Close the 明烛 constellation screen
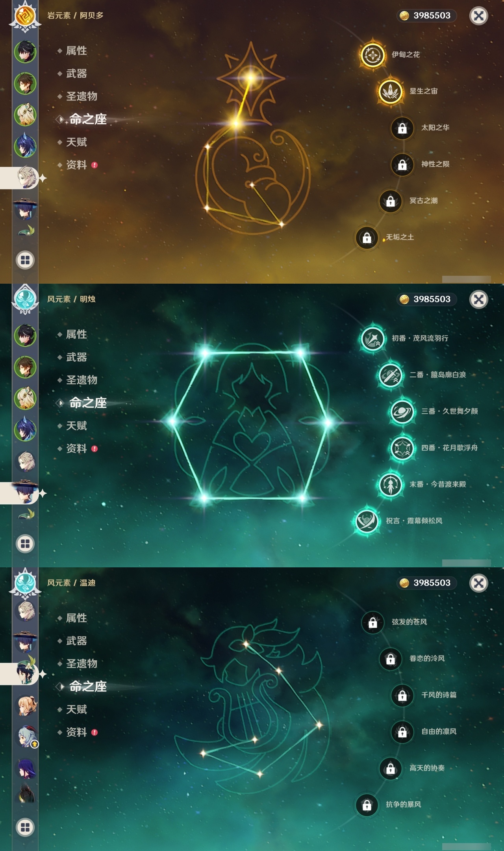This screenshot has height=851, width=504. click(x=478, y=299)
